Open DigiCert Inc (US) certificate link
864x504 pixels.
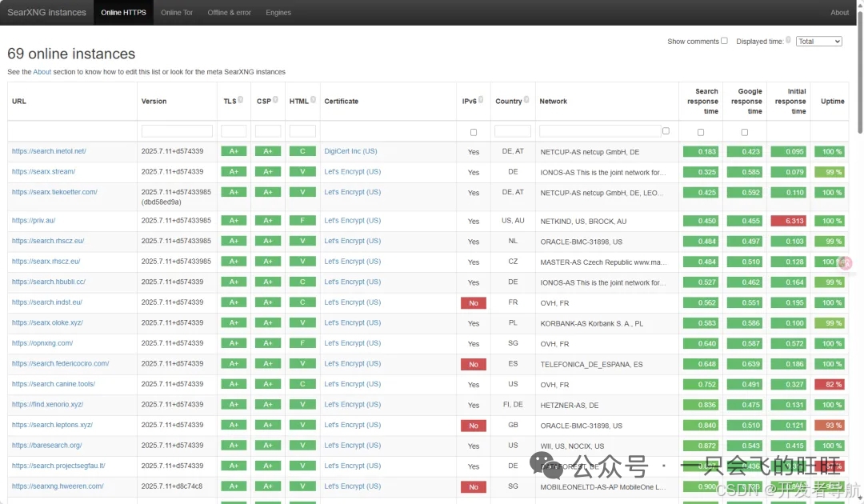click(350, 151)
